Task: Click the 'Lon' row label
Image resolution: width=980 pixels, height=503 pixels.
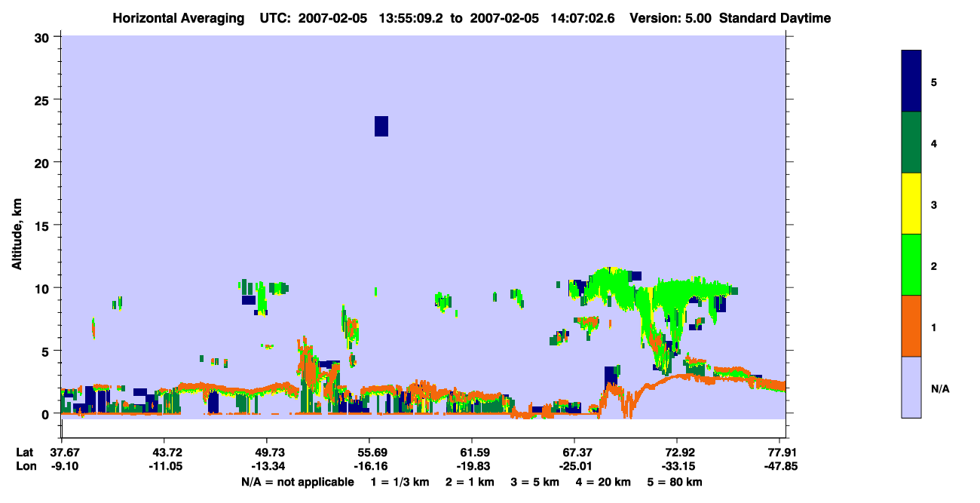Action: tap(25, 466)
